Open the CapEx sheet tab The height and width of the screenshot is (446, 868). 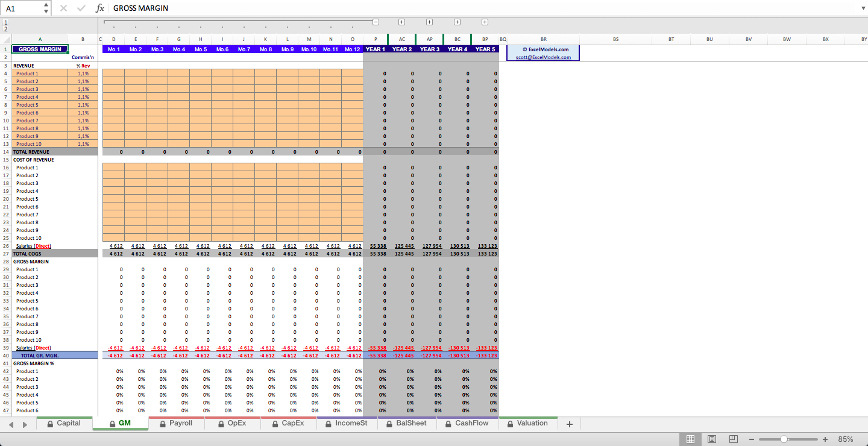tap(288, 424)
